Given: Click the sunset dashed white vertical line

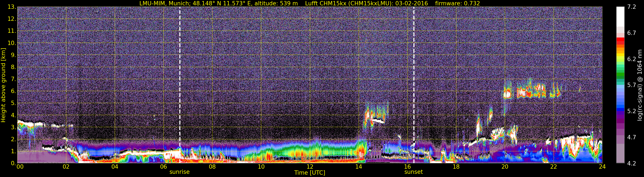Looking at the screenshot, I should (414, 85).
